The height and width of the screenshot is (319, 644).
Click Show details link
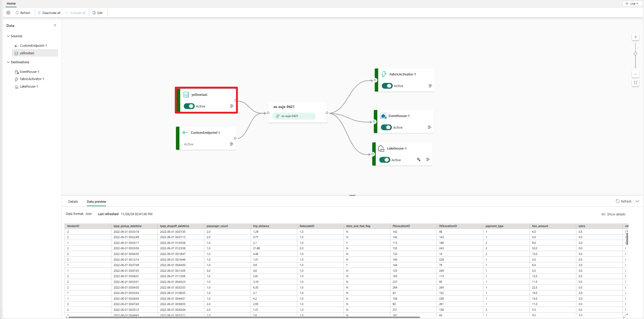614,214
